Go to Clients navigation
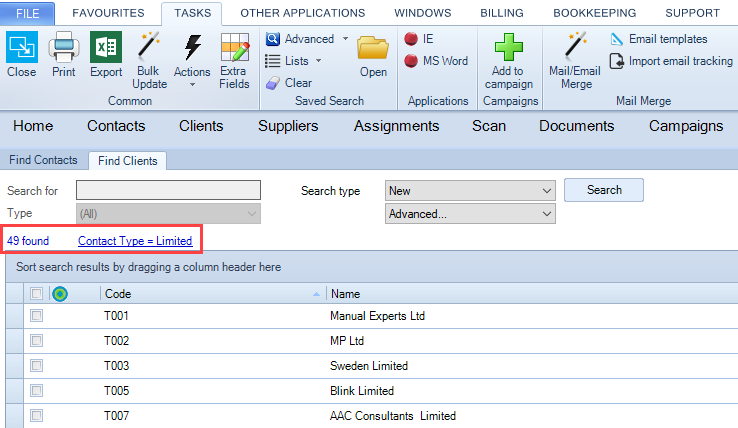Viewport: 738px width, 428px height. [x=201, y=126]
